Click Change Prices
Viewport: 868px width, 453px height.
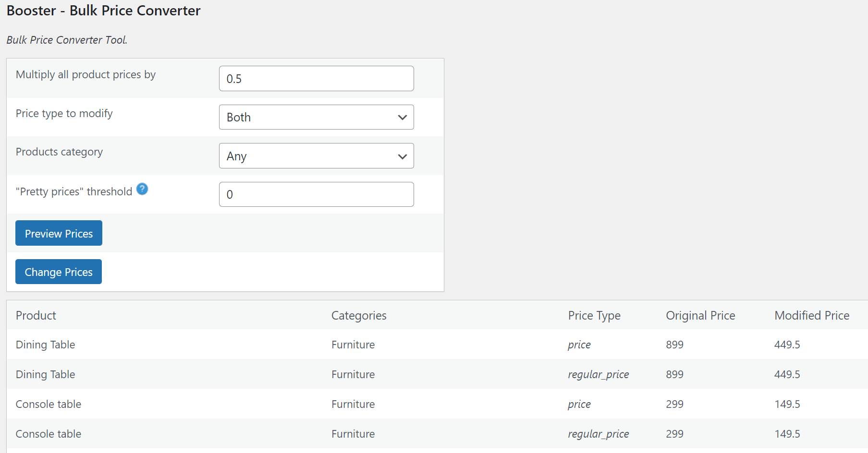coord(58,272)
